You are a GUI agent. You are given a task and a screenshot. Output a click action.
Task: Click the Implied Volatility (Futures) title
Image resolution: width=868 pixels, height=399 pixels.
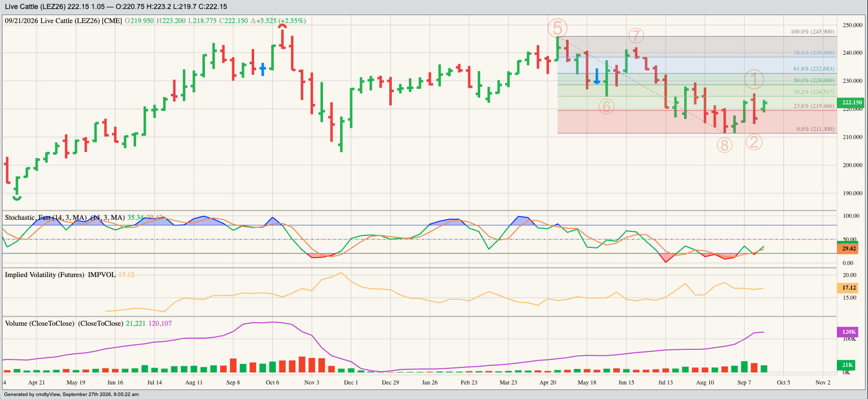(x=60, y=275)
